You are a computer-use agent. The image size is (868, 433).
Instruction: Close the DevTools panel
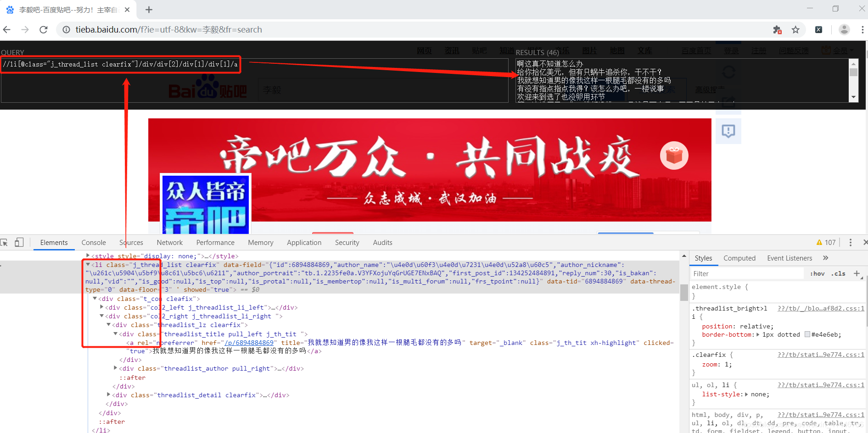(865, 242)
